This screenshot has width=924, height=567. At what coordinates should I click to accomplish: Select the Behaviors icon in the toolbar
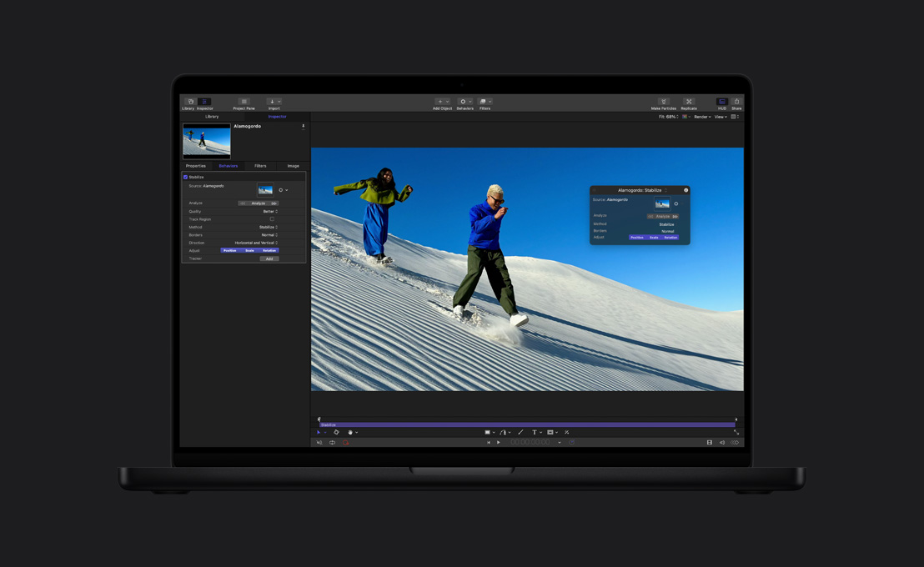point(465,101)
